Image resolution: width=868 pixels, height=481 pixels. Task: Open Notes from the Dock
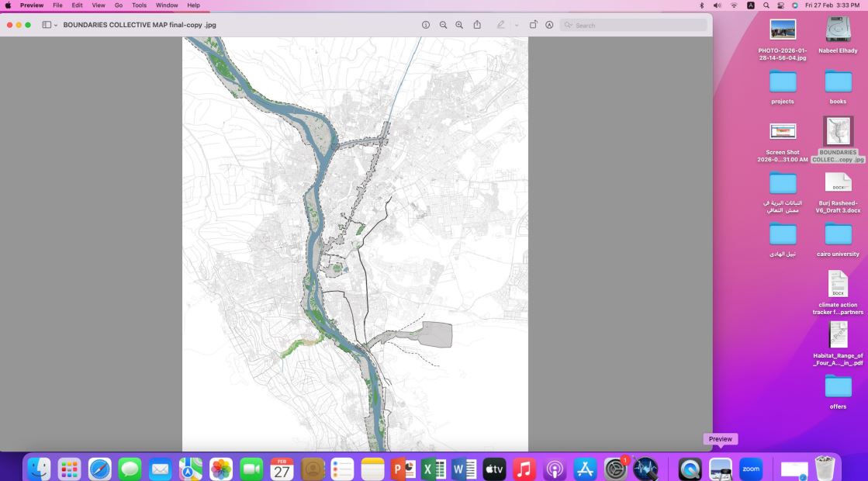point(372,469)
